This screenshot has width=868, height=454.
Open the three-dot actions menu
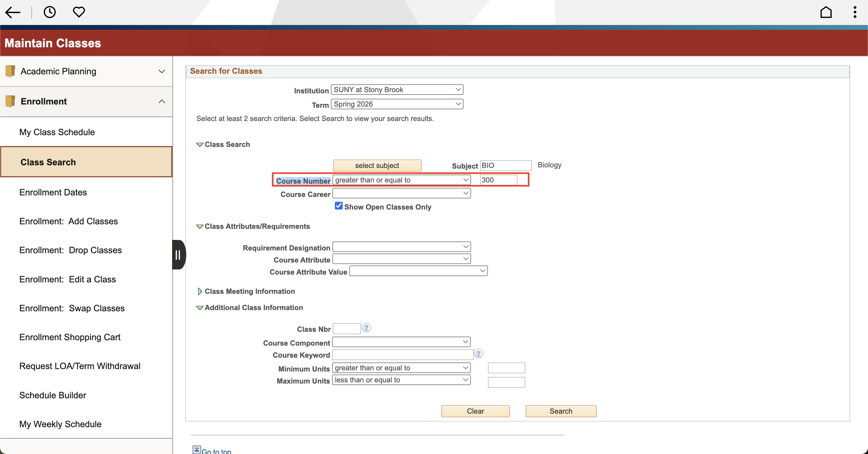[x=854, y=12]
